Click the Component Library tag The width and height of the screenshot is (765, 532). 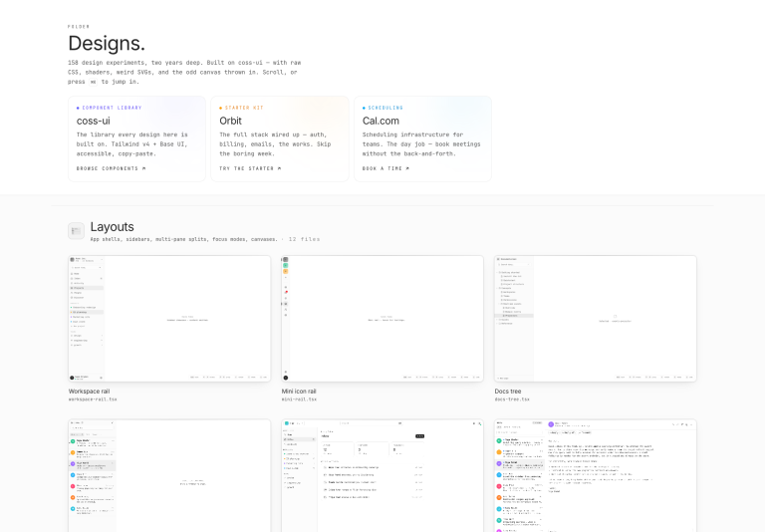coord(109,108)
